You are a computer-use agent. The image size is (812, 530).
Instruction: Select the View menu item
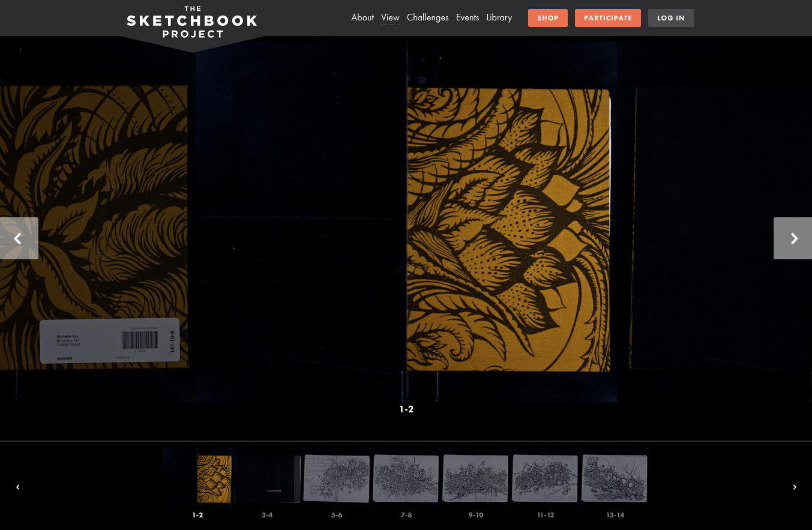(x=390, y=17)
